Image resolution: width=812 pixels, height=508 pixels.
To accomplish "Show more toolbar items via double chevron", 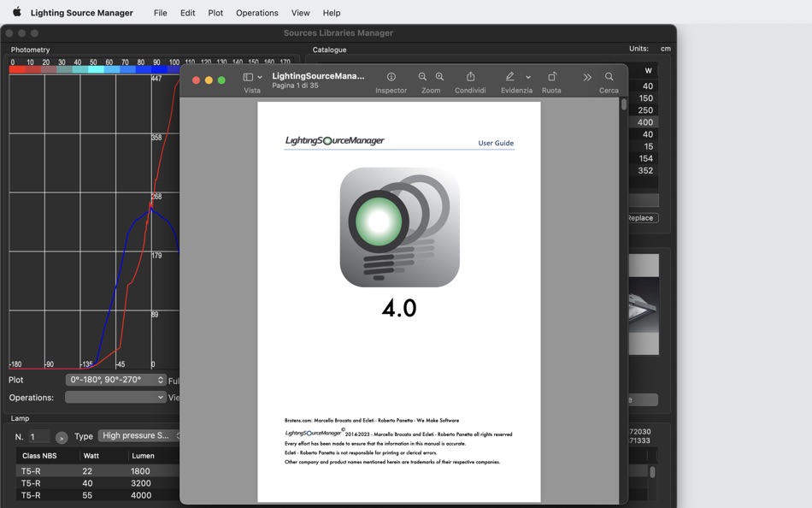I will 586,77.
